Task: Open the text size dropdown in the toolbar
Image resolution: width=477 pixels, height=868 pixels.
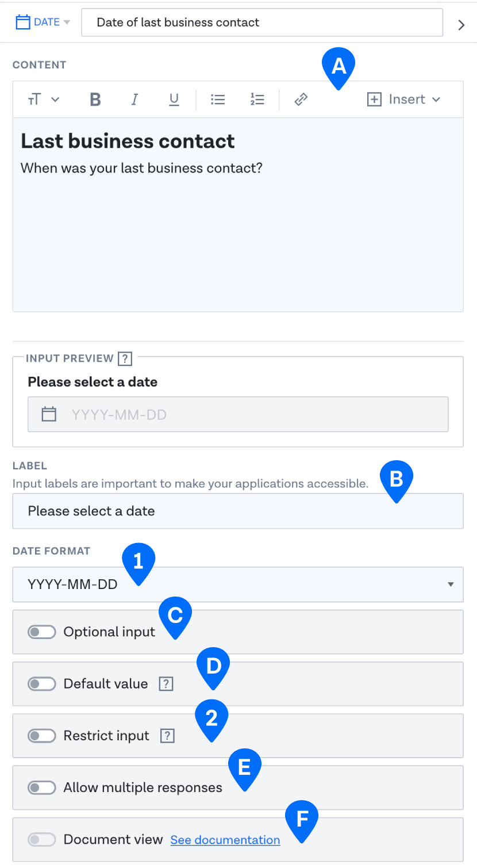Action: tap(43, 99)
